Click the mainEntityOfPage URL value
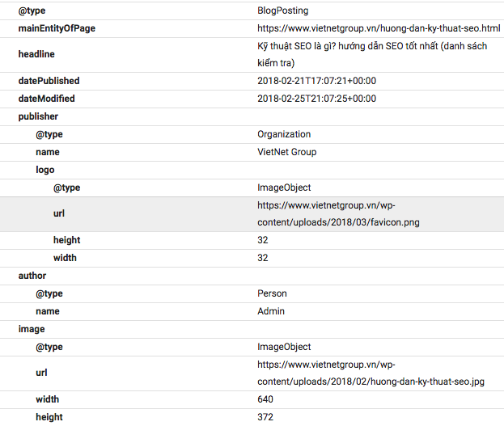Image resolution: width=504 pixels, height=426 pixels. [x=379, y=28]
